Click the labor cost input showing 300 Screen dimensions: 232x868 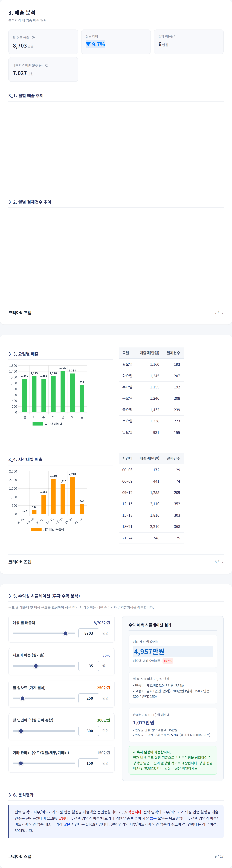(89, 731)
